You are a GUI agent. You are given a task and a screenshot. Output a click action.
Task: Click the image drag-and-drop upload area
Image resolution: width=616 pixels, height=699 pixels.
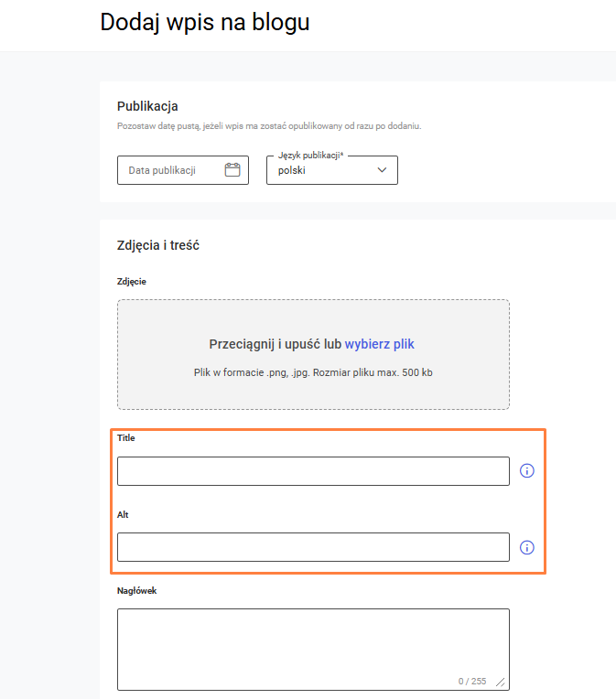tap(313, 354)
